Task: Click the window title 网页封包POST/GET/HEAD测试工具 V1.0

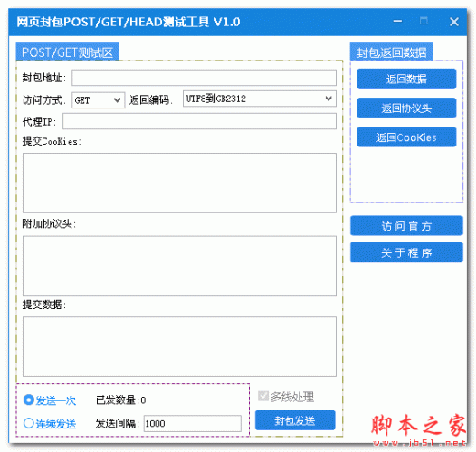Action: pos(129,22)
